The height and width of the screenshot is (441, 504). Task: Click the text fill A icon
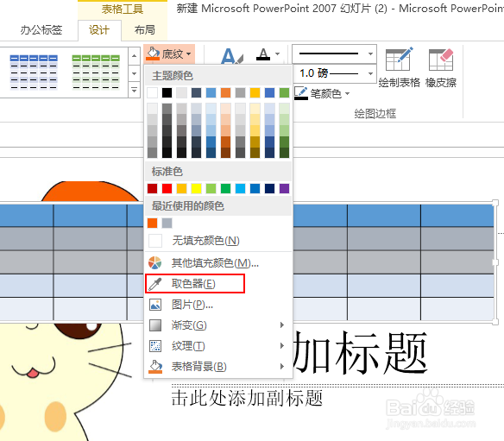pos(263,54)
